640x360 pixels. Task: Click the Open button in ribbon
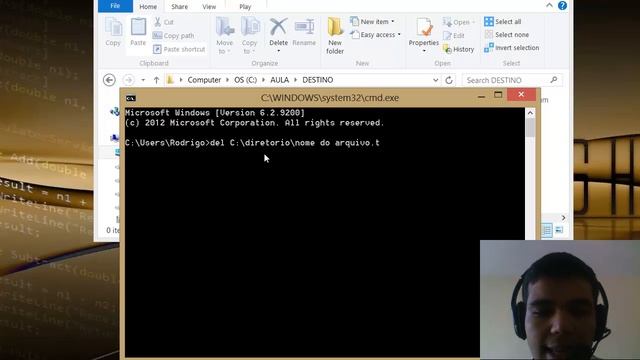click(x=459, y=22)
